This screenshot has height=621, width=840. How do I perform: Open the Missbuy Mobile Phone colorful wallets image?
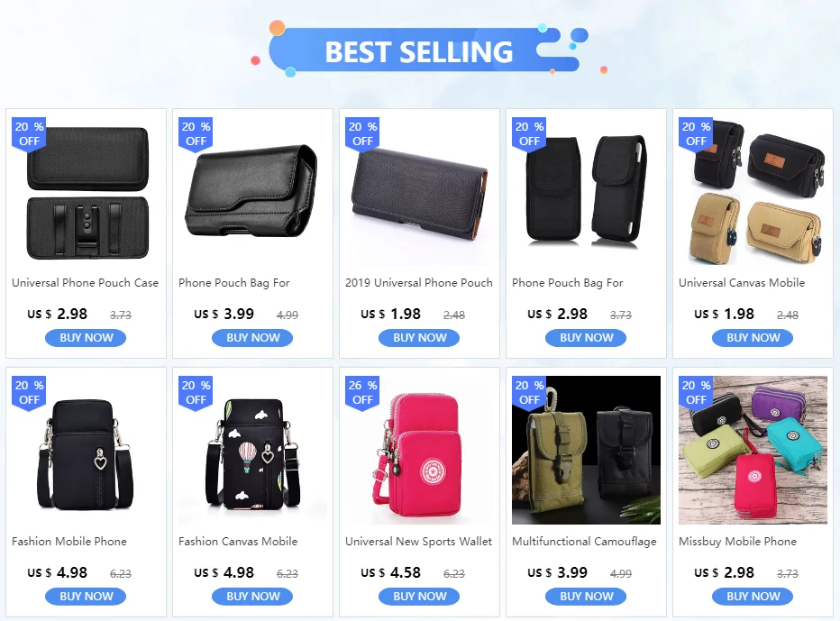point(753,450)
